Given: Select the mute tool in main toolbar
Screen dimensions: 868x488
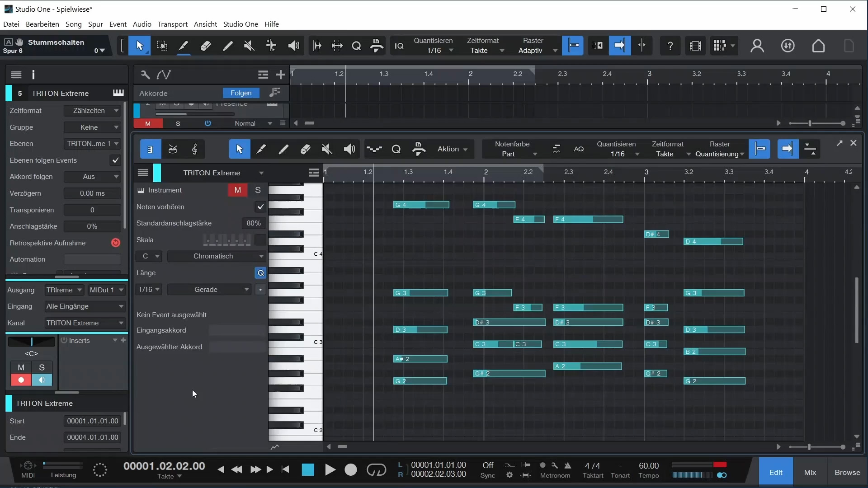Looking at the screenshot, I should pos(249,46).
